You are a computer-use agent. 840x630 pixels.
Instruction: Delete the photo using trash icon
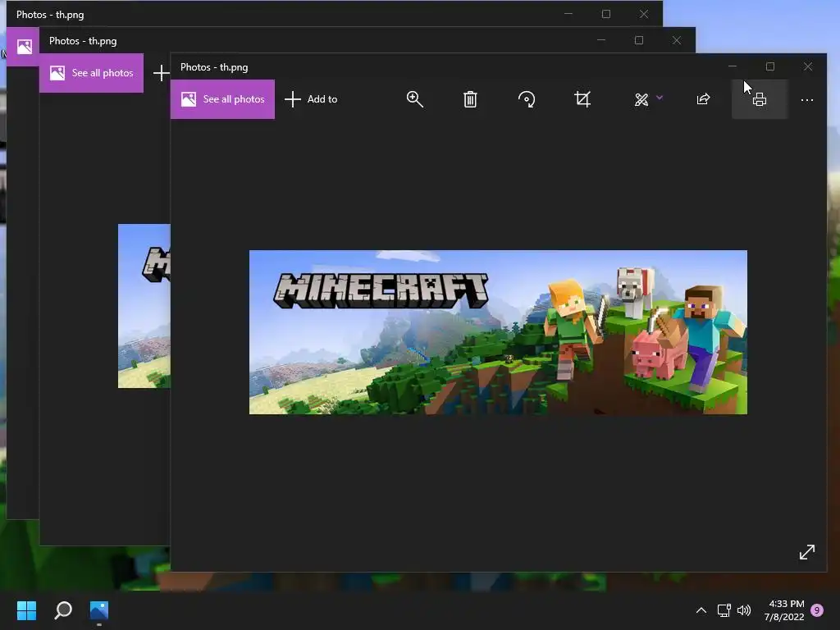(470, 99)
